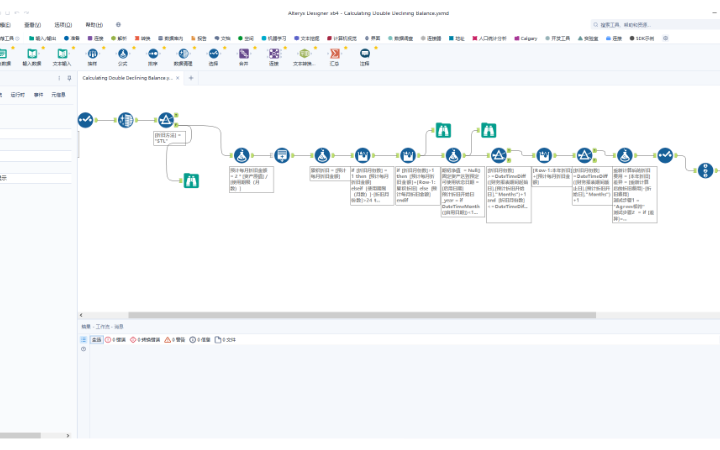Toggle the favorite star on 排序 tool
Screen dimensions: 720x450
tap(164, 48)
